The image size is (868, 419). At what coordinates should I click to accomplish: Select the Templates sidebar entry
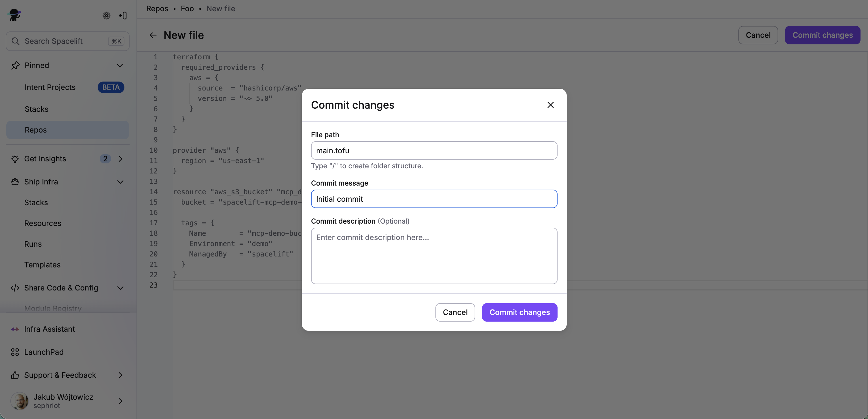click(x=42, y=265)
